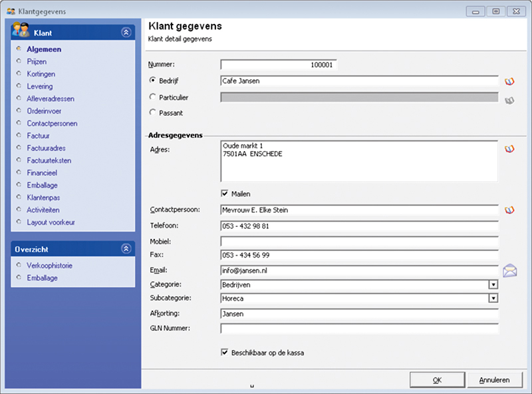Click the Annuleren button
The width and height of the screenshot is (532, 394).
[x=495, y=380]
